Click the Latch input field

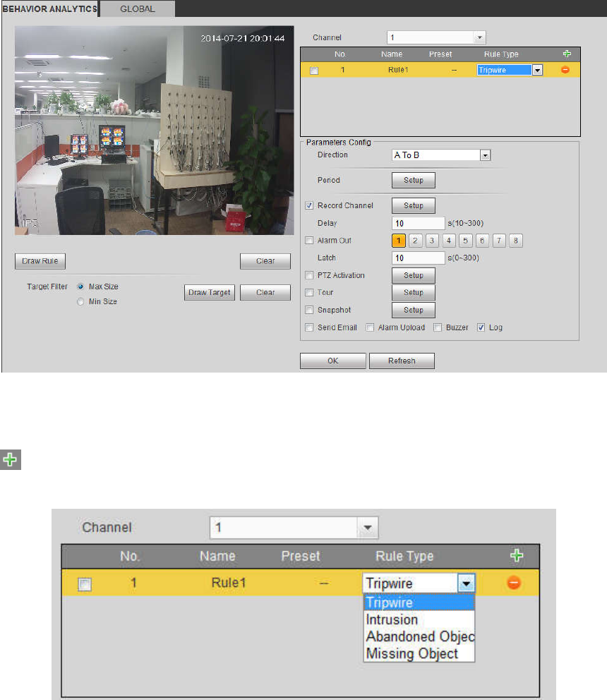(x=419, y=258)
